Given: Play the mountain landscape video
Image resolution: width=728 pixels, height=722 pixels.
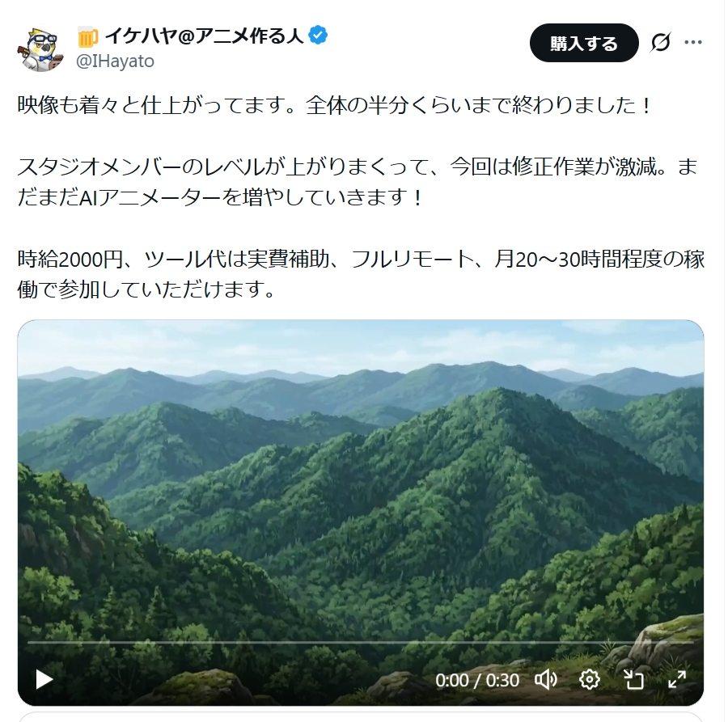Looking at the screenshot, I should click(x=44, y=680).
